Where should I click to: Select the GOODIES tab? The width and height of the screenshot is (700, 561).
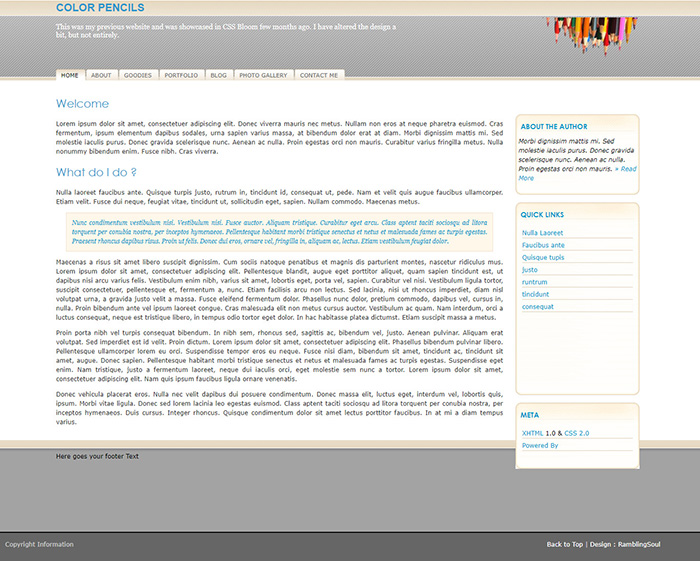click(138, 75)
